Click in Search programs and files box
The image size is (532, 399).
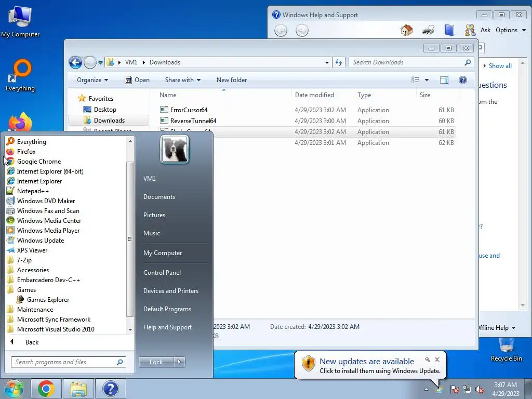[x=68, y=362]
